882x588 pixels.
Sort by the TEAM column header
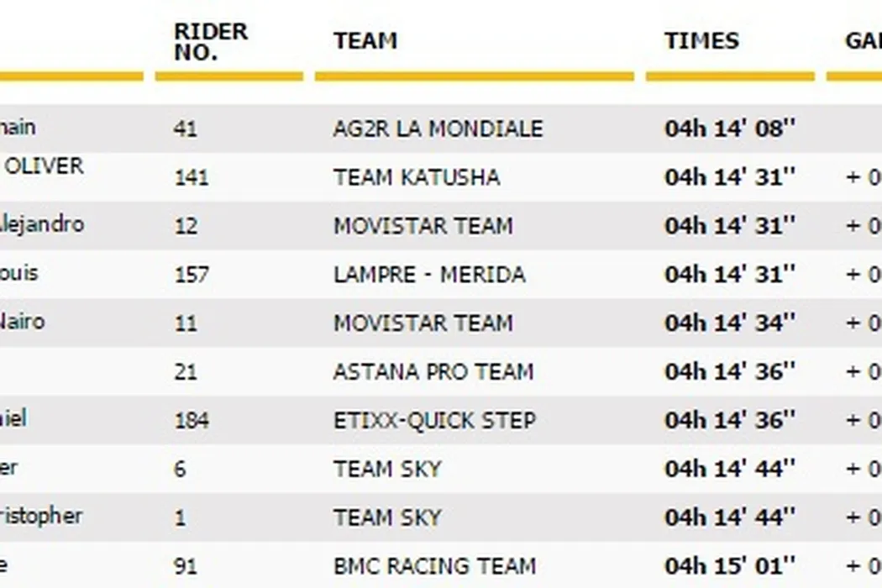pos(365,41)
